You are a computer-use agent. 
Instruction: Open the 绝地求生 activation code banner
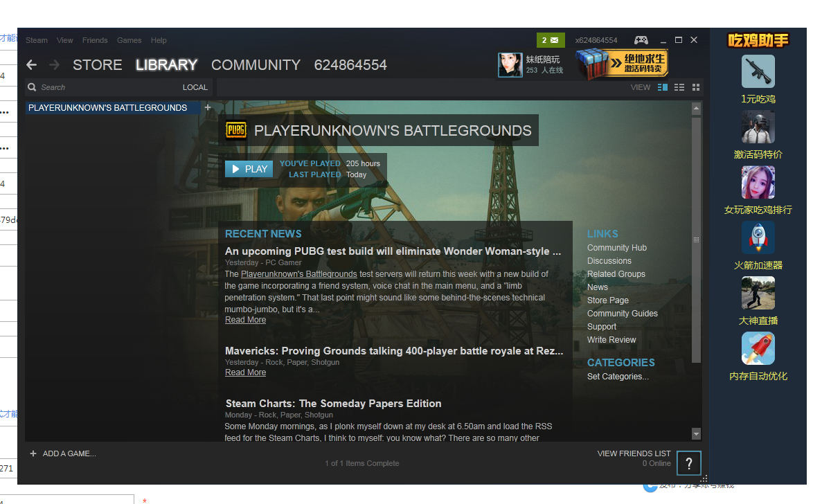(622, 64)
